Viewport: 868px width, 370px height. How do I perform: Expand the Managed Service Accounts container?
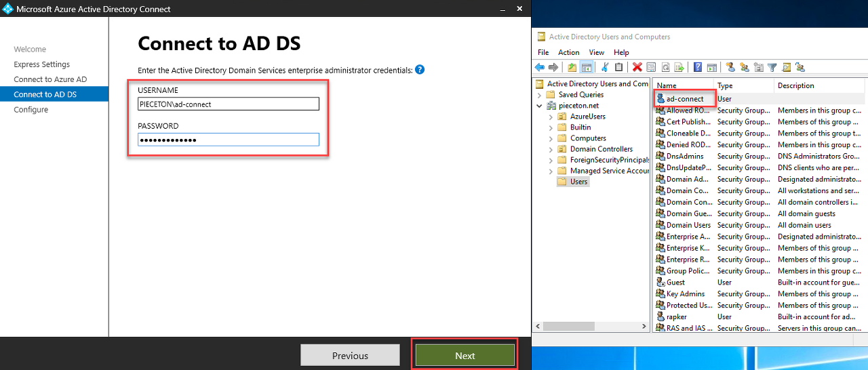[x=551, y=171]
